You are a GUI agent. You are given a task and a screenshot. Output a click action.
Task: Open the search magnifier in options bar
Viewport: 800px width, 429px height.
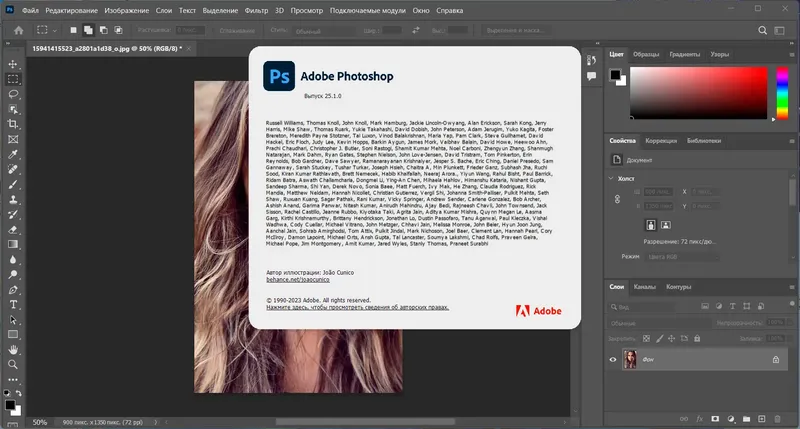coord(762,31)
